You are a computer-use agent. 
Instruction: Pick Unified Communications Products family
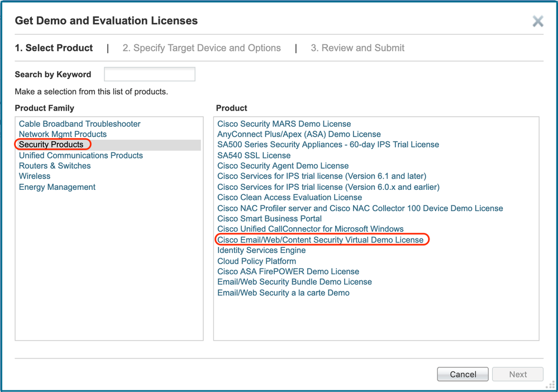pyautogui.click(x=81, y=155)
